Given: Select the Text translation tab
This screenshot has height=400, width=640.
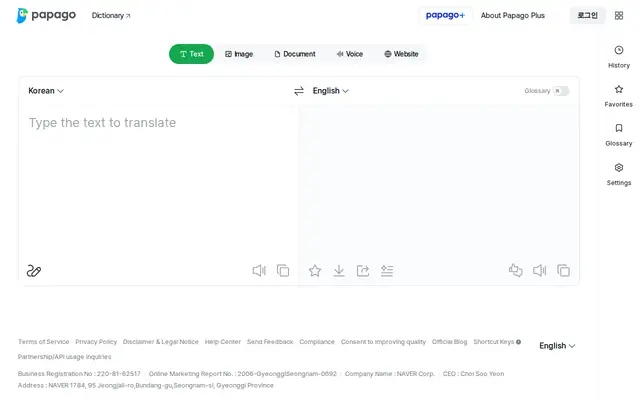Looking at the screenshot, I should pos(191,54).
